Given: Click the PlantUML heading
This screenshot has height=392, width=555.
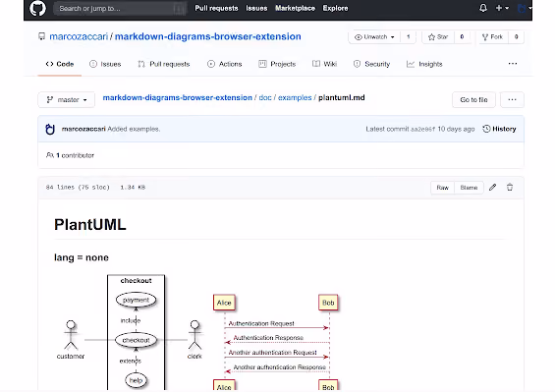Looking at the screenshot, I should pyautogui.click(x=90, y=225).
